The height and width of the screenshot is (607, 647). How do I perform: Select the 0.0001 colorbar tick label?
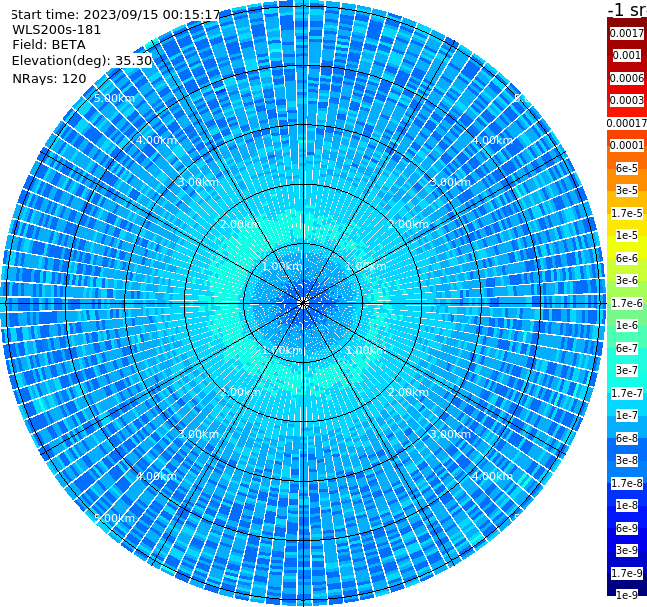pyautogui.click(x=627, y=145)
